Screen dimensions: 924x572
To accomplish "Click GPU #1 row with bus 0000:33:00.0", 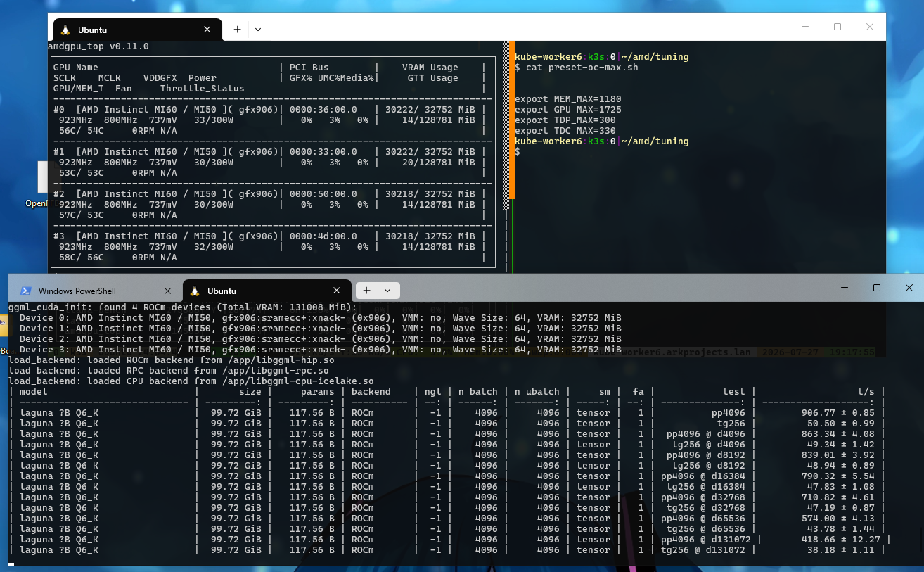I will pyautogui.click(x=269, y=152).
